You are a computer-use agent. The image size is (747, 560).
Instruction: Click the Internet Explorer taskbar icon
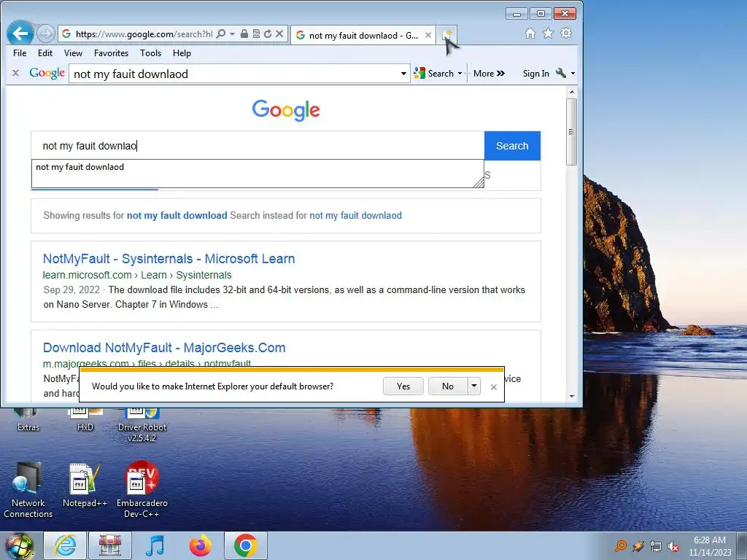pos(65,545)
